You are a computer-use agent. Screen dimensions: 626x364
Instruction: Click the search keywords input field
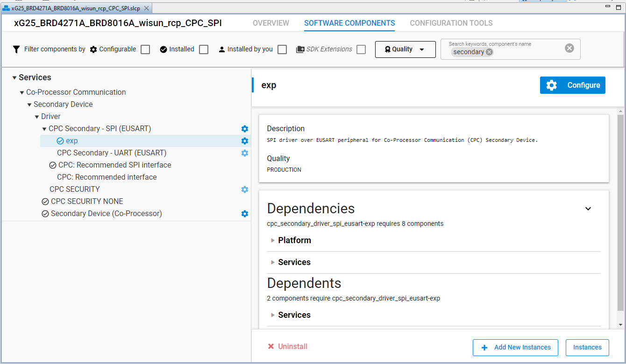pyautogui.click(x=528, y=52)
